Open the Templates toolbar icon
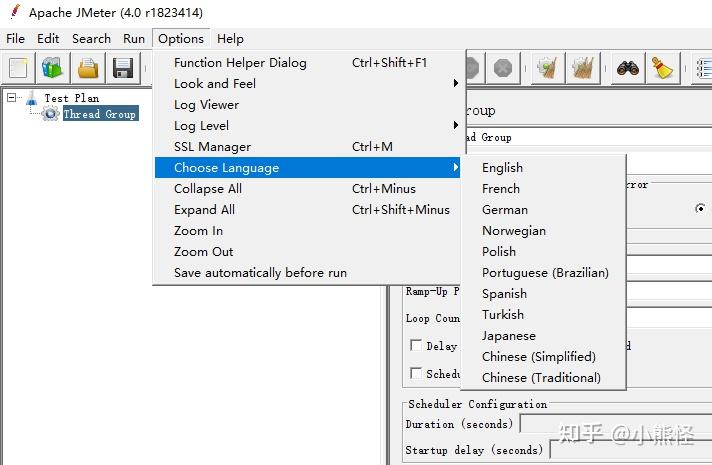 coord(52,68)
